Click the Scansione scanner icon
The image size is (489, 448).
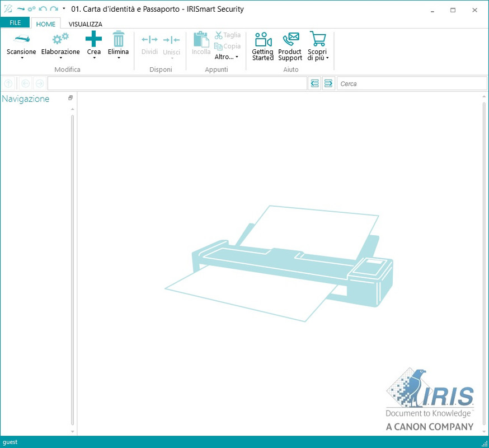click(21, 39)
